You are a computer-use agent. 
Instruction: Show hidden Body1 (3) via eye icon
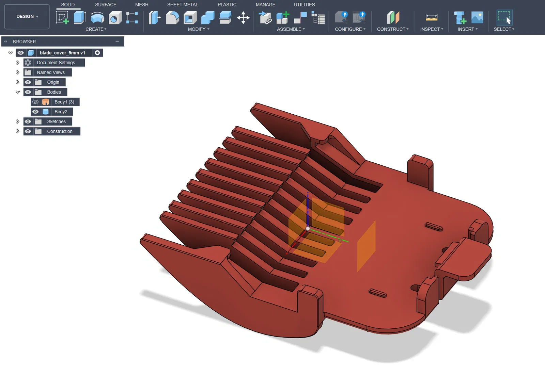(35, 102)
